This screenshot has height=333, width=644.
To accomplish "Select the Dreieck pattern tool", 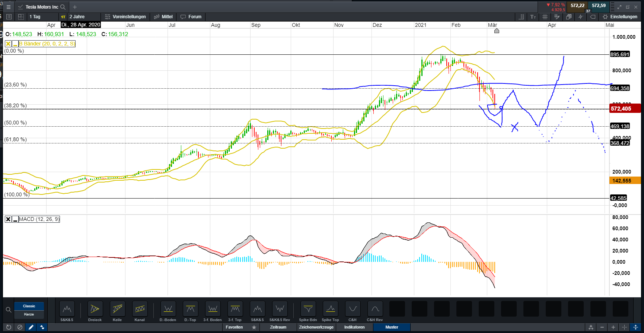I will click(x=95, y=309).
